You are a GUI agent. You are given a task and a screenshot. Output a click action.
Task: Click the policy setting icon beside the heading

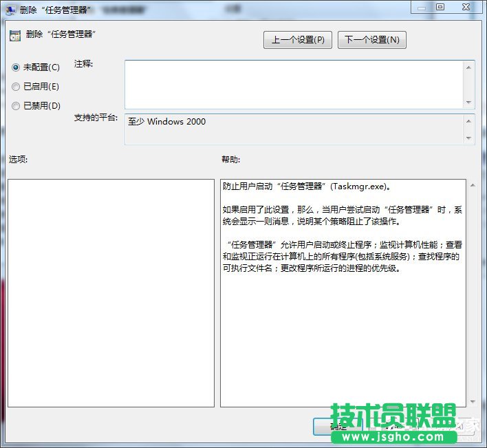click(15, 35)
